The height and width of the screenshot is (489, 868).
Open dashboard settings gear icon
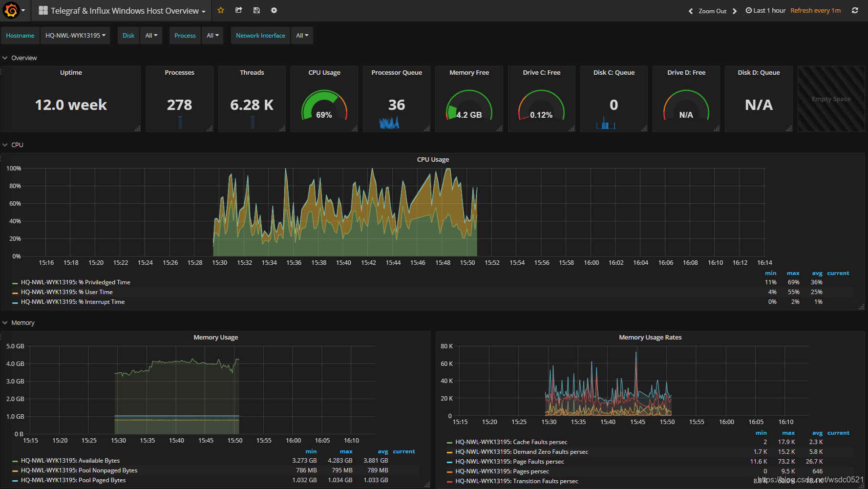pyautogui.click(x=274, y=10)
